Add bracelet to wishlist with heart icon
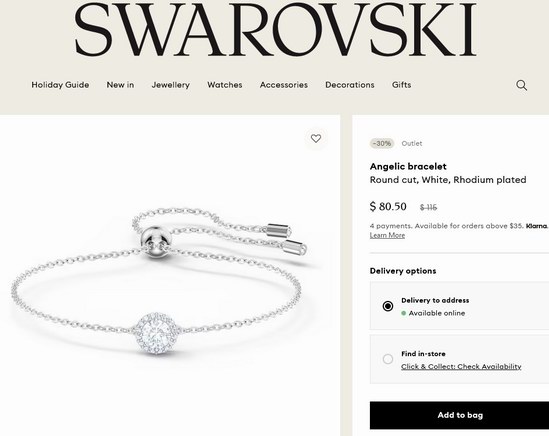549x436 pixels. coord(316,138)
